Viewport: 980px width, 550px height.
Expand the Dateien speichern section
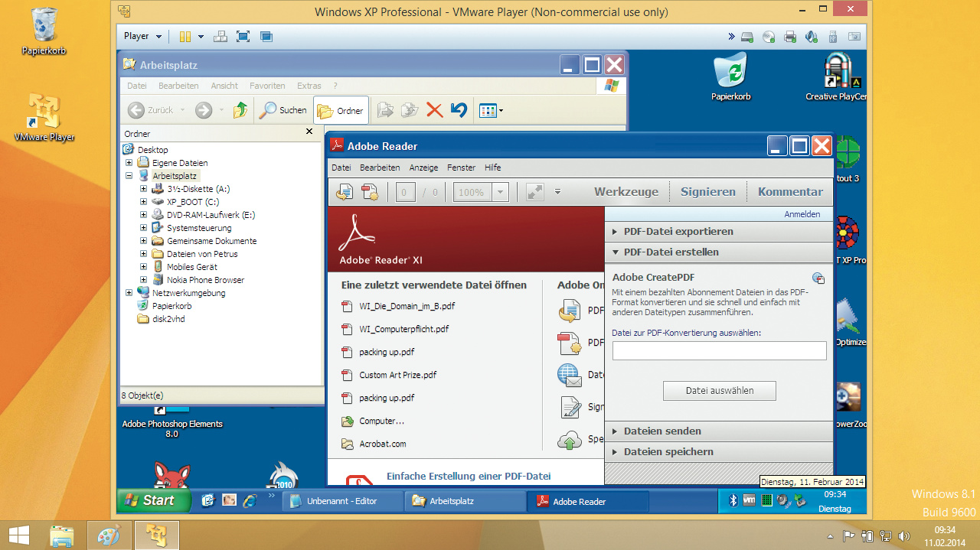coord(718,451)
